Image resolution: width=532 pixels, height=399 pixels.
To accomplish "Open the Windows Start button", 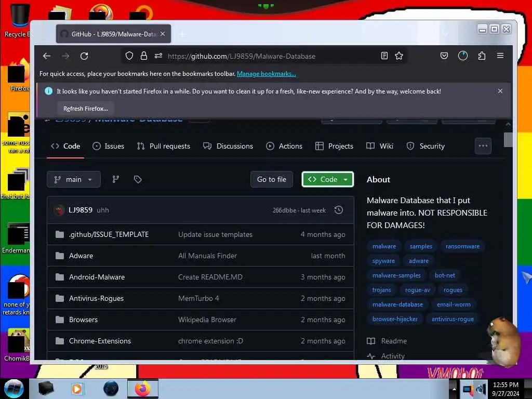I will click(14, 389).
